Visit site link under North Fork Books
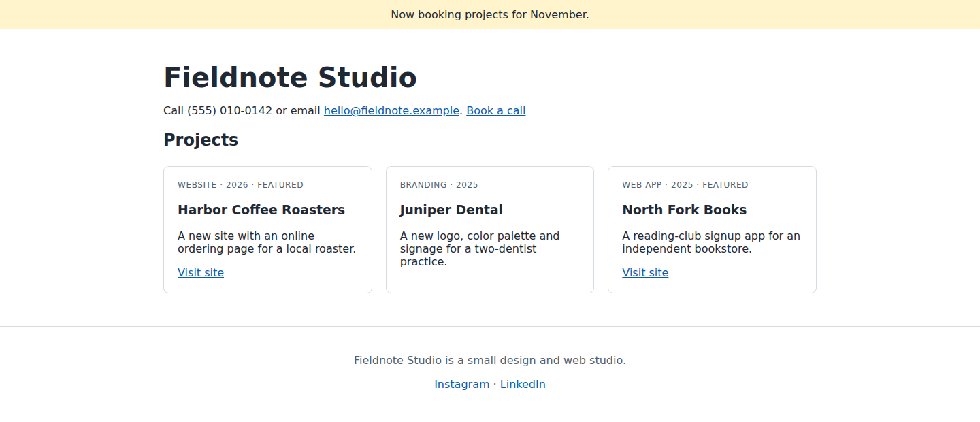Viewport: 980px width, 422px height. click(645, 272)
